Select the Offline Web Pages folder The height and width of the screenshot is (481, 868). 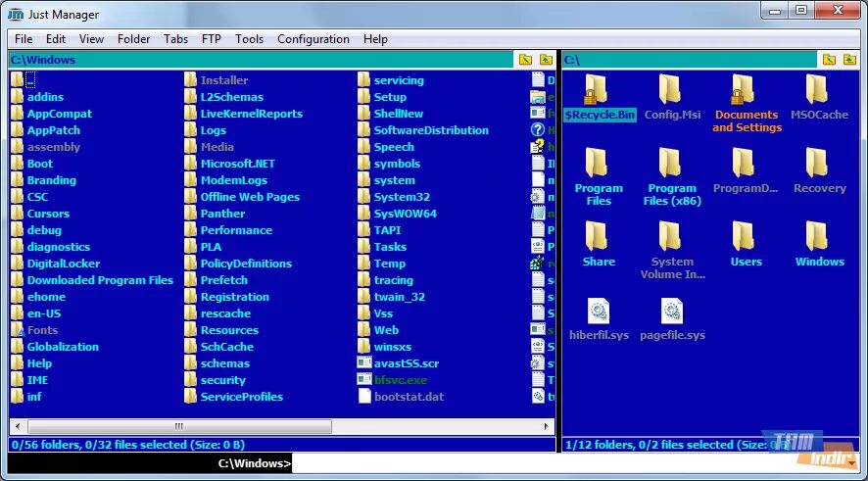click(250, 197)
